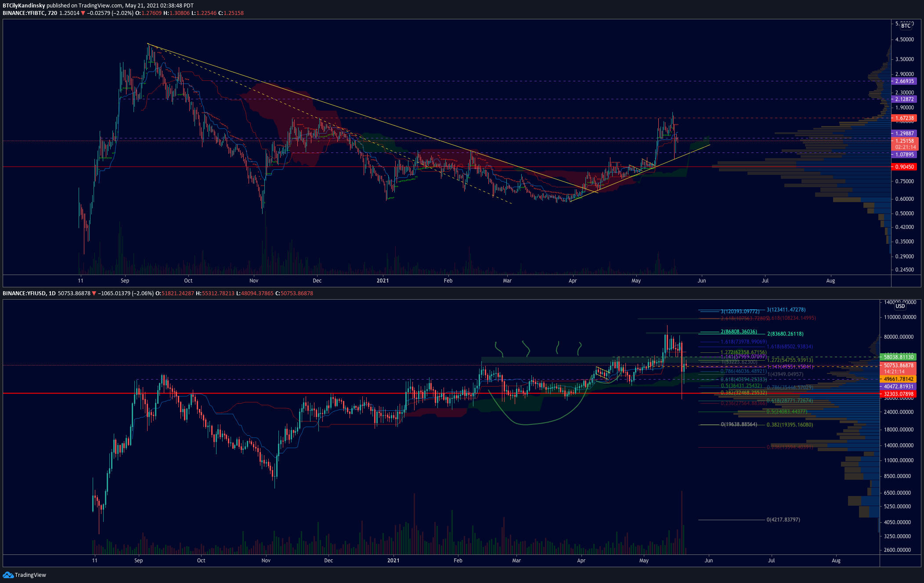924x583 pixels.
Task: Click the 3.50000 tick on YFIBTC axis
Action: click(x=905, y=59)
